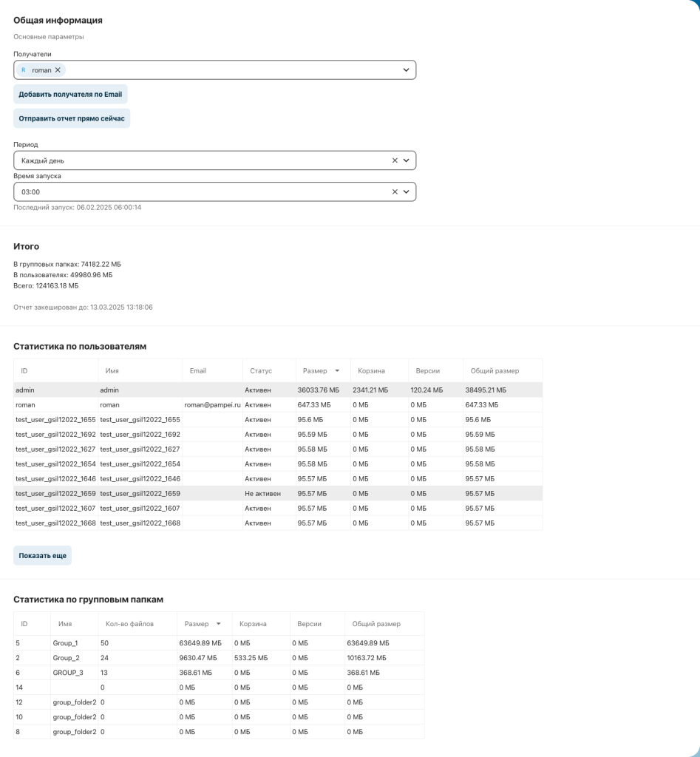Click roman@pampei.ru email cell

point(211,404)
